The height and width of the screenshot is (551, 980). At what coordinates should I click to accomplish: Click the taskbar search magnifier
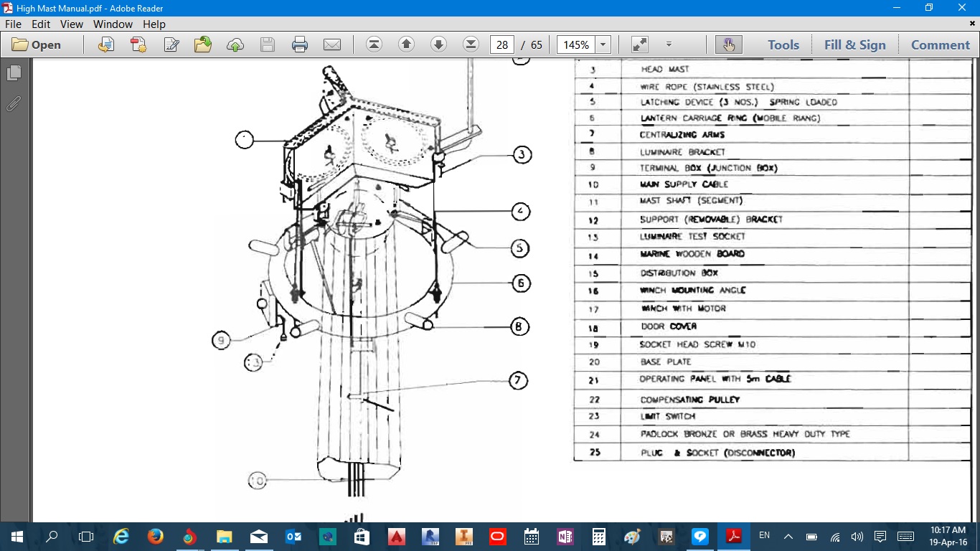pyautogui.click(x=52, y=536)
